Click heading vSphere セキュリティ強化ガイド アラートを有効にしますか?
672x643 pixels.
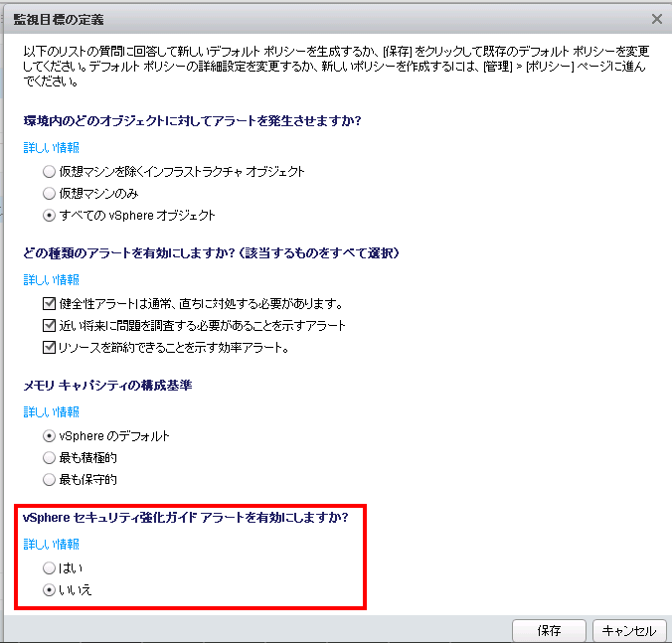186,518
